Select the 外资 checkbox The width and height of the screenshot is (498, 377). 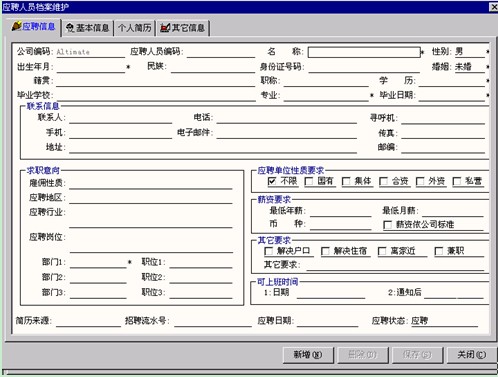coord(420,181)
